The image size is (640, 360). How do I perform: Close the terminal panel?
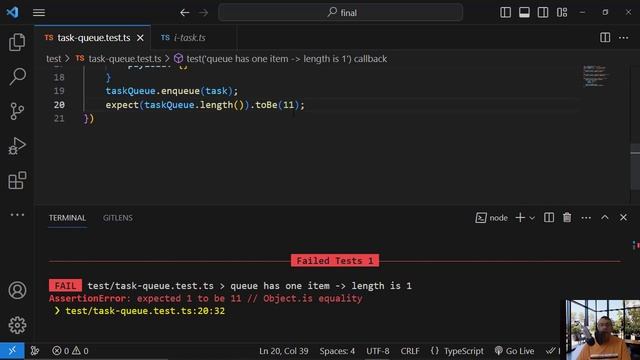tap(623, 218)
